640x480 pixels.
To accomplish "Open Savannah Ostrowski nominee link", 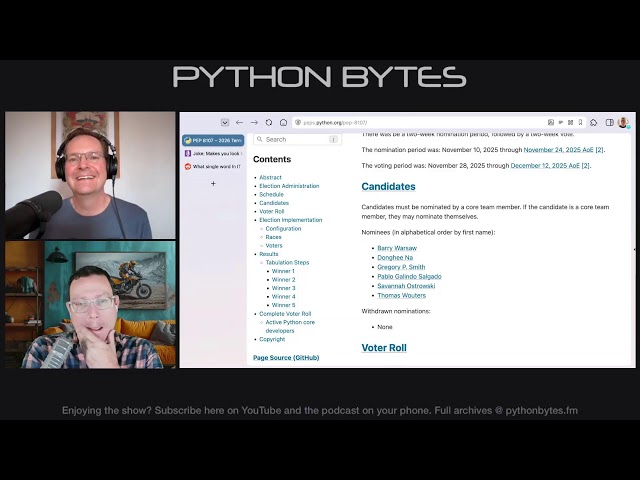I will [406, 286].
